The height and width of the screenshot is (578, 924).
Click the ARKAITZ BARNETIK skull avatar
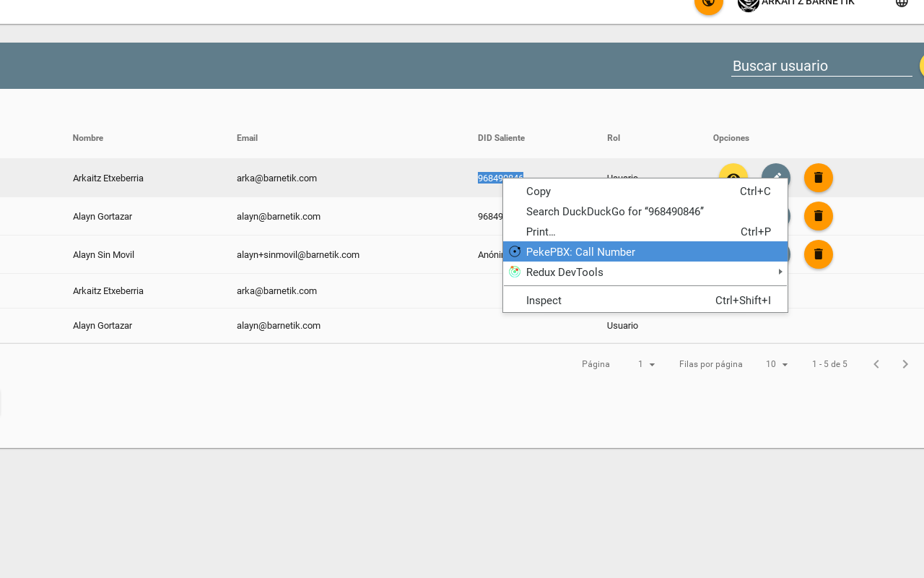(x=747, y=5)
